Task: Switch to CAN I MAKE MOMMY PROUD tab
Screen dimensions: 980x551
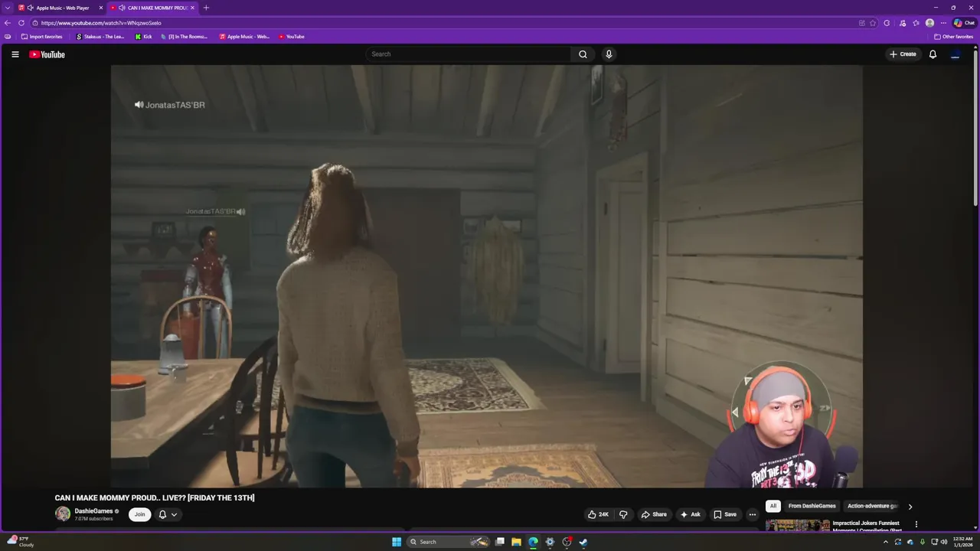Action: (152, 8)
